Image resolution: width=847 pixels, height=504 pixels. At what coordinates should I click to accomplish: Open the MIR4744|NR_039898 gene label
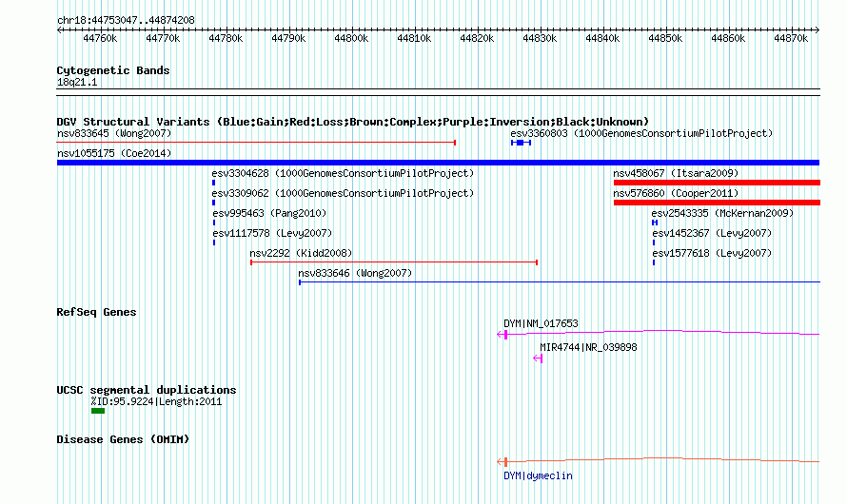(x=588, y=347)
